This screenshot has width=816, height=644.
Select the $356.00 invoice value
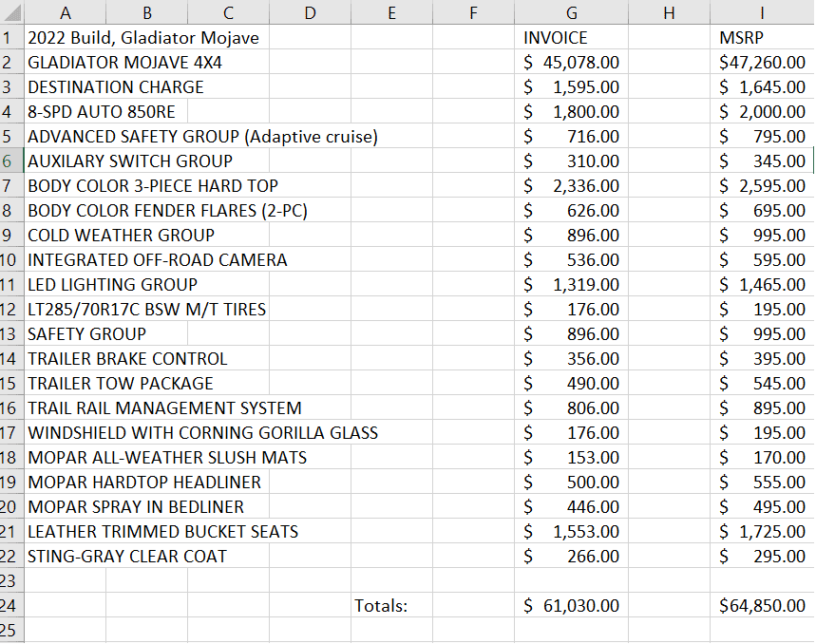click(x=572, y=358)
